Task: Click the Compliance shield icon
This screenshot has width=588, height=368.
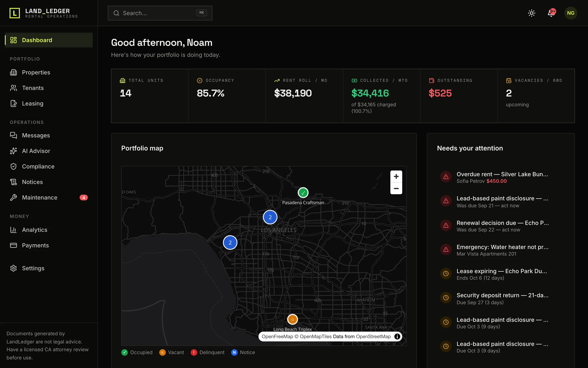Action: coord(13,166)
